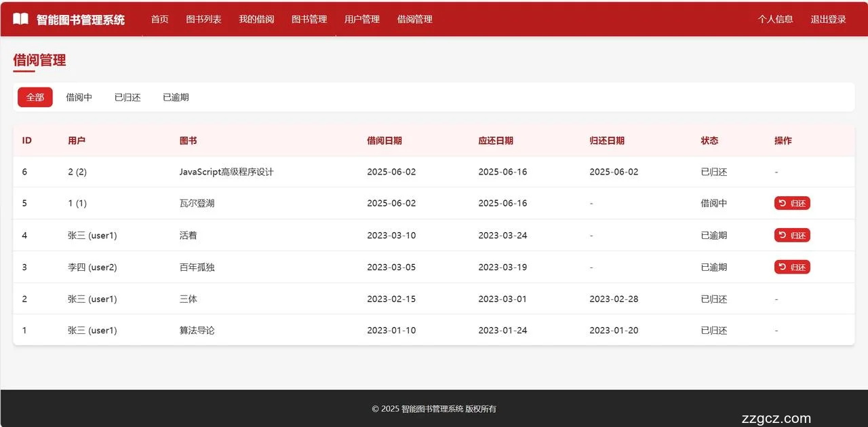
Task: Select the 已逾期 filter tab
Action: click(x=175, y=97)
